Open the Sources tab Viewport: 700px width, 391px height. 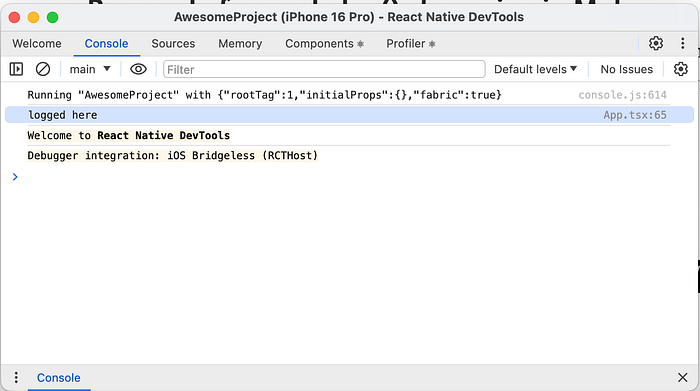[173, 43]
